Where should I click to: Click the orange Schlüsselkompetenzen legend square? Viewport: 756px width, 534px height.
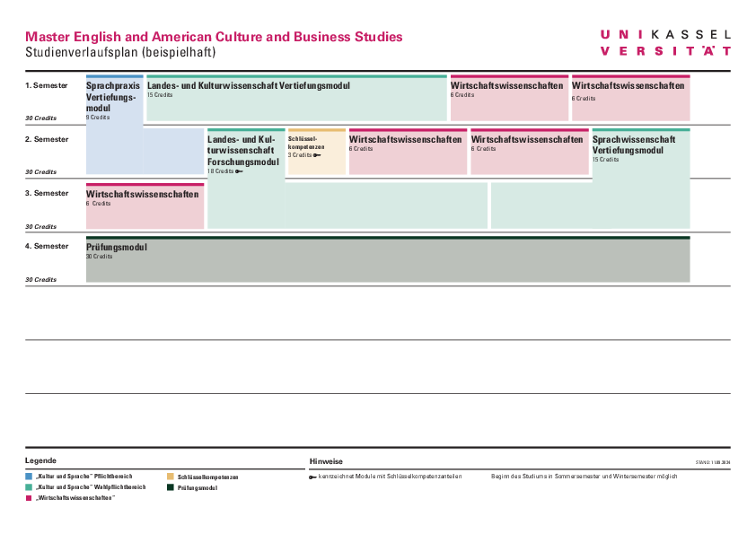(171, 477)
